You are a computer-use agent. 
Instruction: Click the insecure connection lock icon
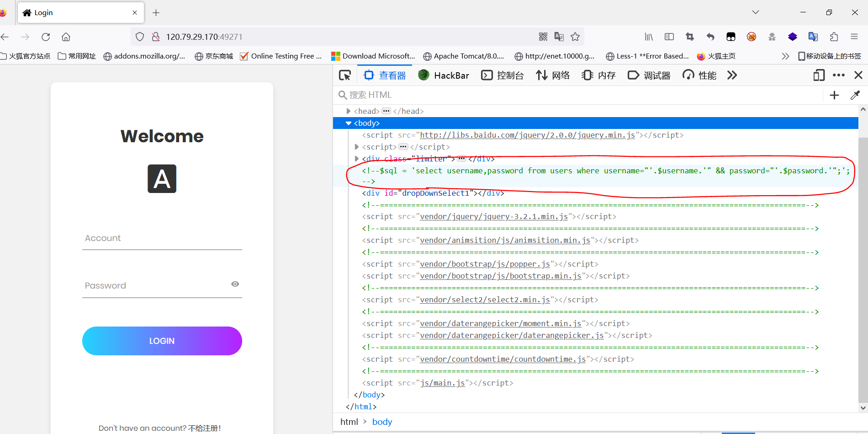pyautogui.click(x=155, y=37)
